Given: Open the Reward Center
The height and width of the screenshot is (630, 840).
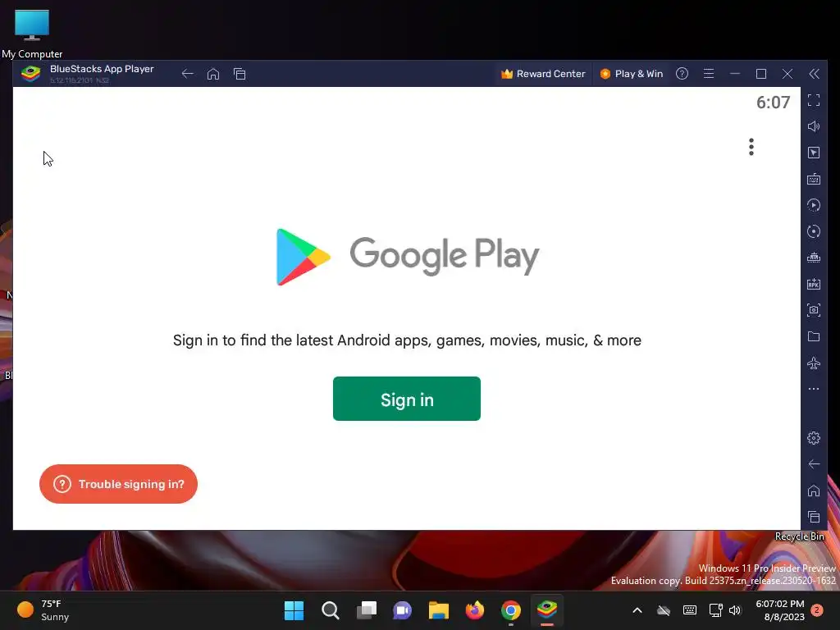Looking at the screenshot, I should click(543, 74).
